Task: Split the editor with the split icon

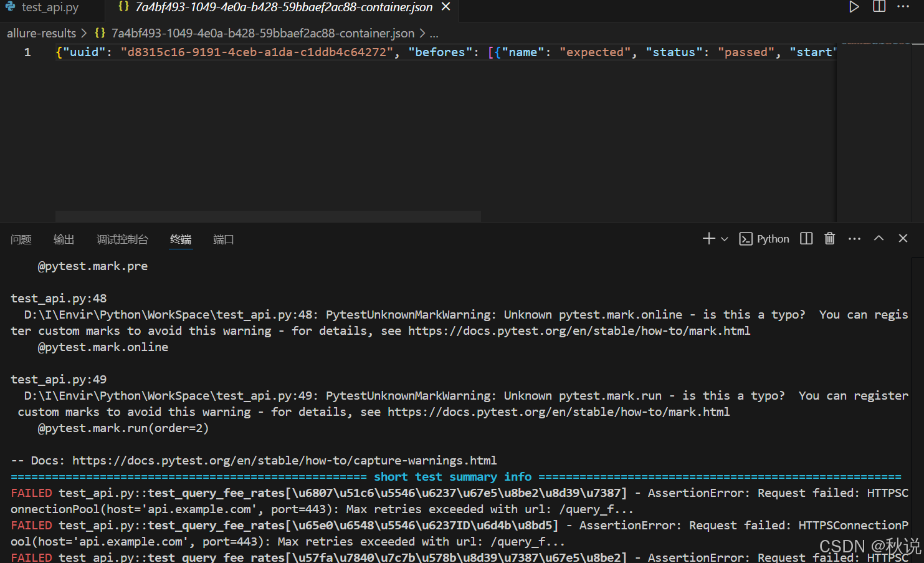Action: click(879, 7)
